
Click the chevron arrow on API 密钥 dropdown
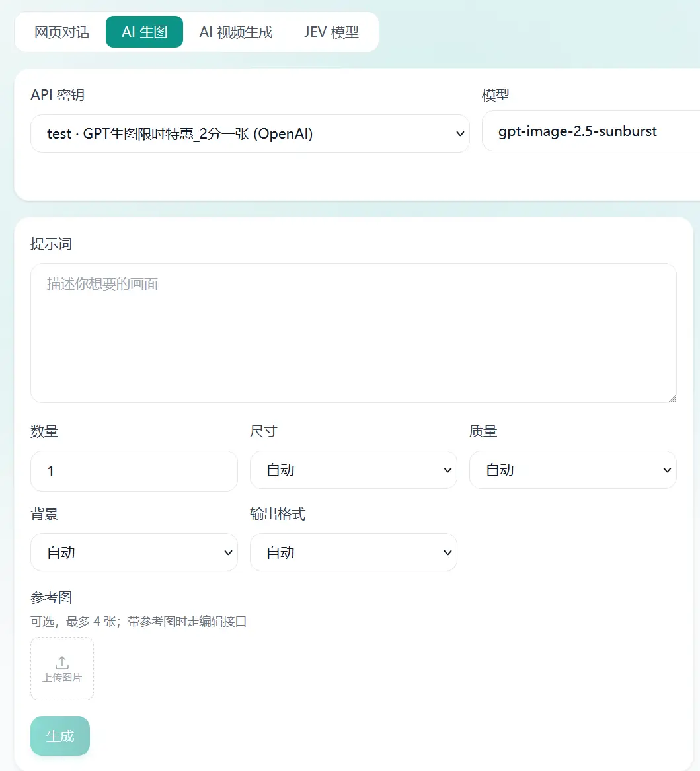pyautogui.click(x=460, y=133)
